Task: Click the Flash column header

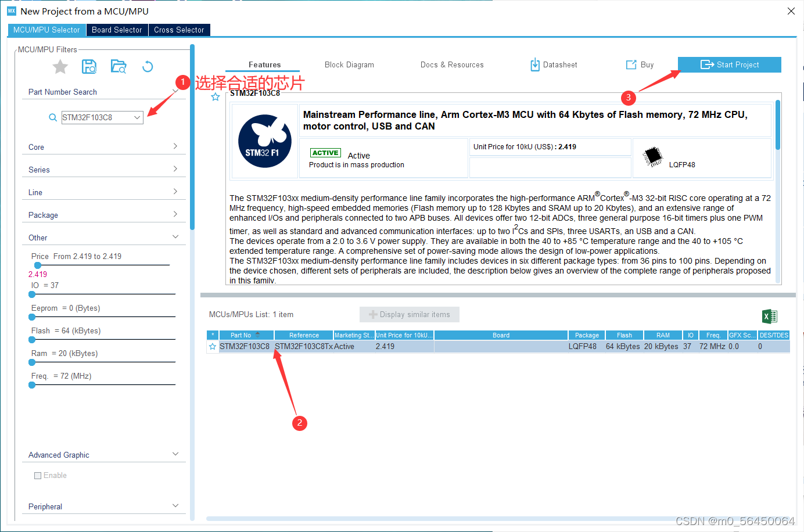Action: (x=624, y=335)
